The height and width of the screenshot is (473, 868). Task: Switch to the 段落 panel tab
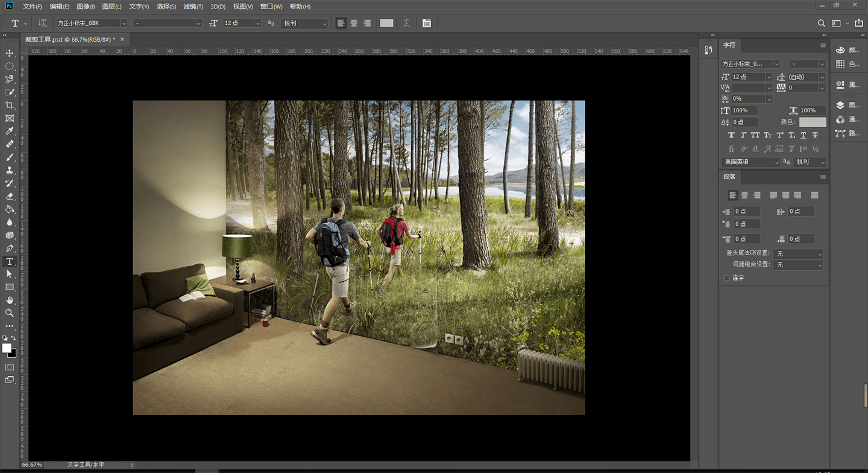click(x=729, y=177)
